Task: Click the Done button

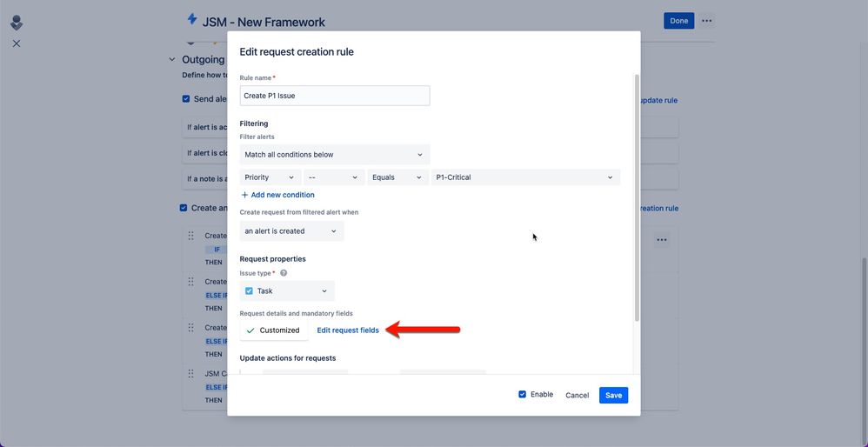Action: [678, 21]
